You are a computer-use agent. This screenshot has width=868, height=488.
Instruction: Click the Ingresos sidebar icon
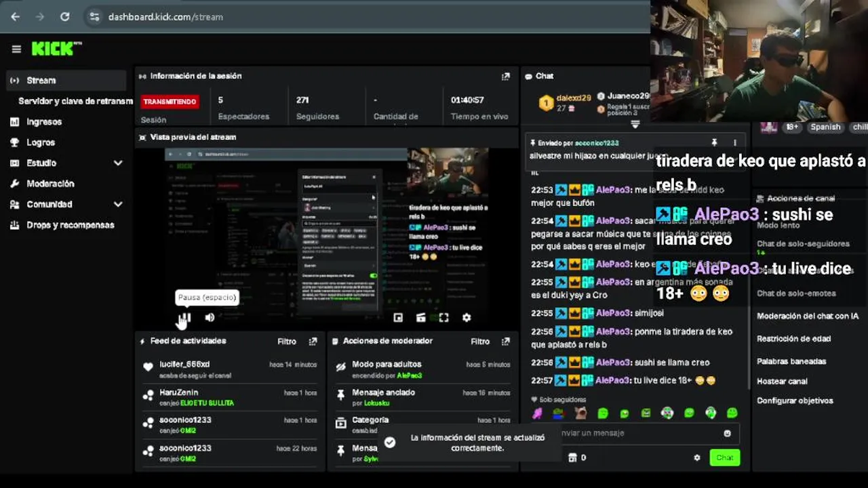pyautogui.click(x=14, y=122)
